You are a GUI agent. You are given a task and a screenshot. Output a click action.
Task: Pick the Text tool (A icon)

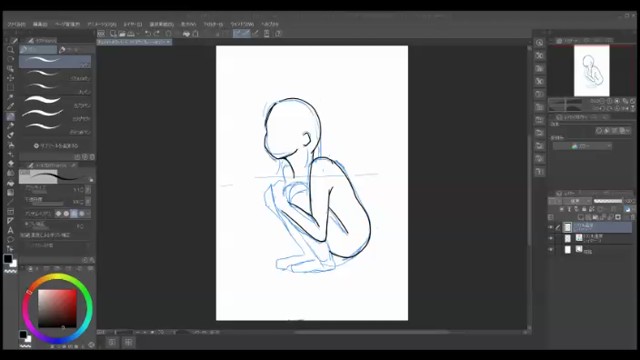11,230
